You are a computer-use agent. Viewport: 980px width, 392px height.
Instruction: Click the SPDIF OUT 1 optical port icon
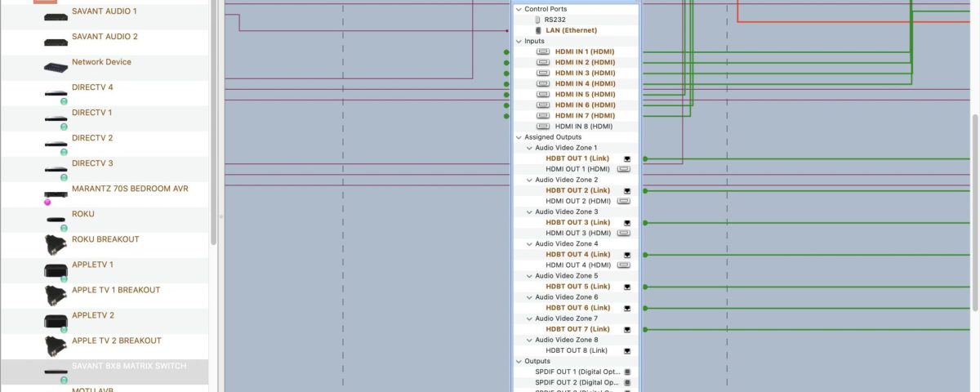coord(627,372)
